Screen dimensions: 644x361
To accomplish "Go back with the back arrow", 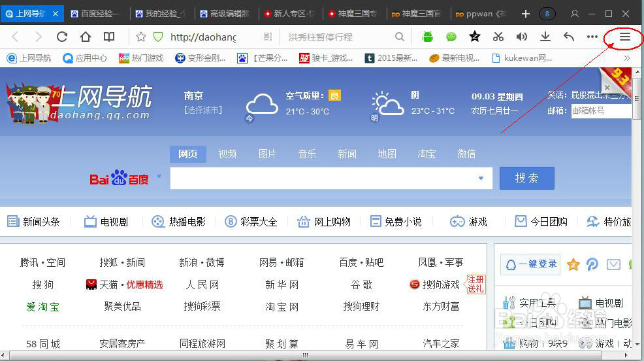I will pyautogui.click(x=15, y=37).
